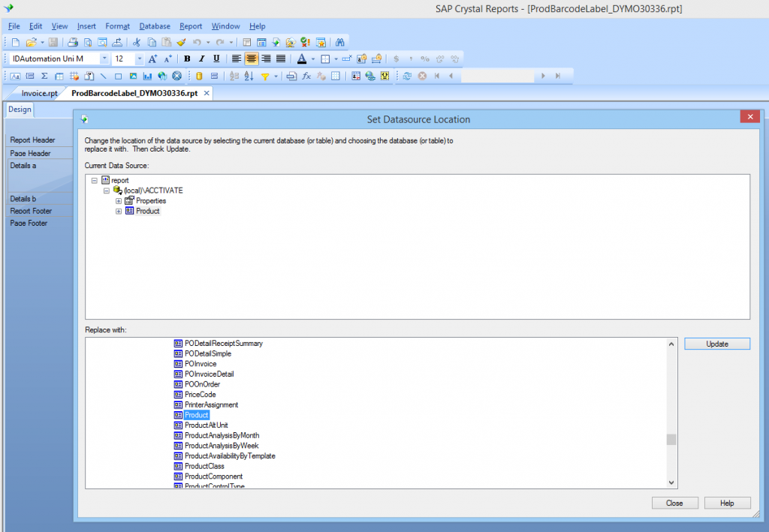Click the scroll down arrow in Replace with list
Screen dimensions: 769x532
671,482
